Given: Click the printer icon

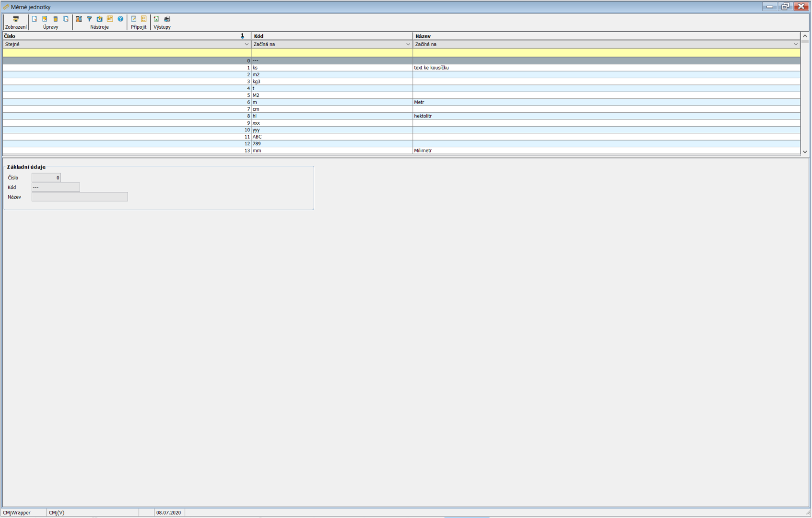Looking at the screenshot, I should [x=167, y=19].
